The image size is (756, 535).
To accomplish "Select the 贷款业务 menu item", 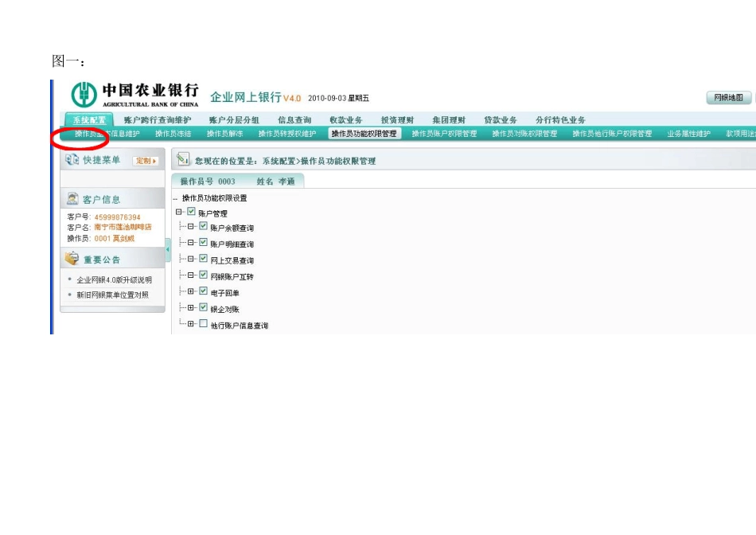I will point(501,120).
